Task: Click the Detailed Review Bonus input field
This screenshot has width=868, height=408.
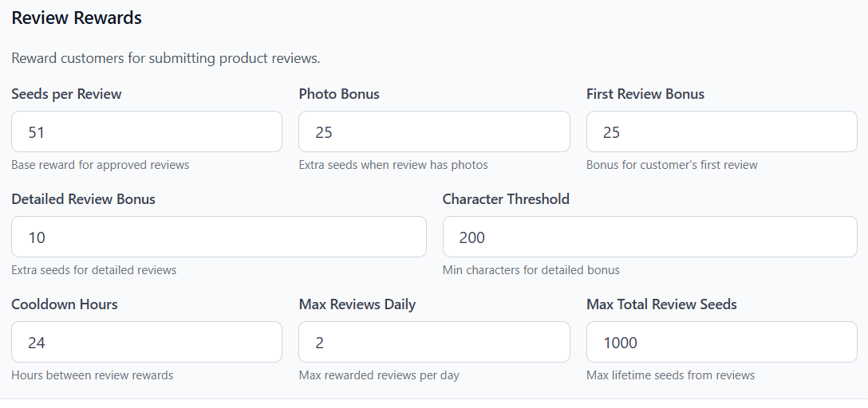Action: pos(219,237)
